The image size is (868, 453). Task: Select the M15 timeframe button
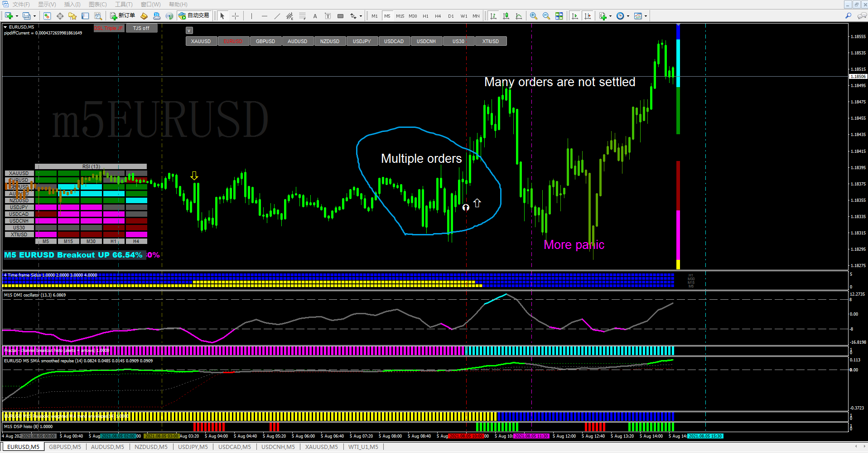(x=400, y=16)
